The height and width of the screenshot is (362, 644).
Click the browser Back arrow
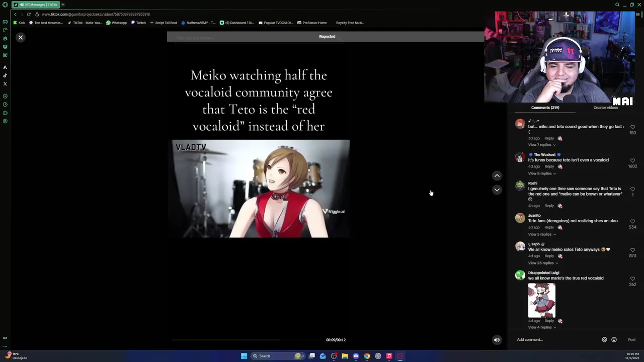pos(15,14)
